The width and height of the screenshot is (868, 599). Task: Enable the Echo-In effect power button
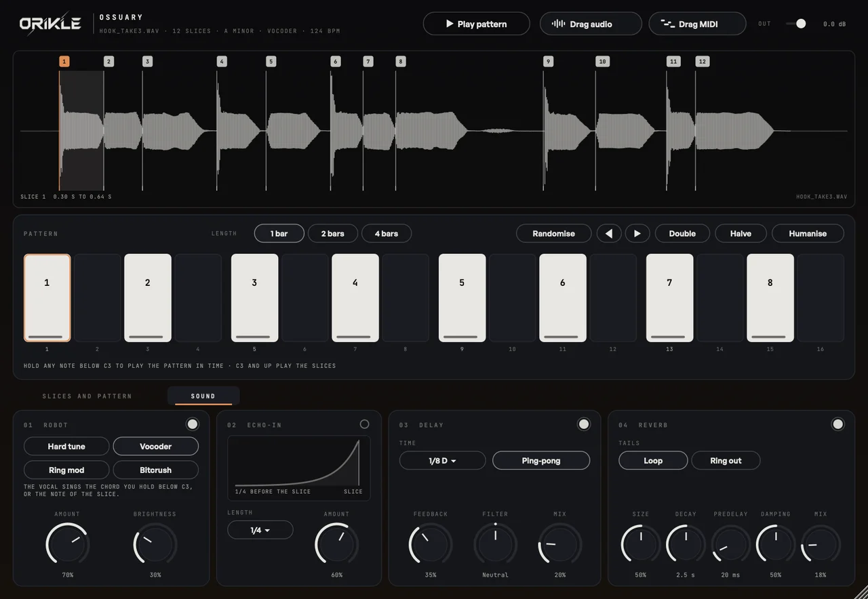365,424
